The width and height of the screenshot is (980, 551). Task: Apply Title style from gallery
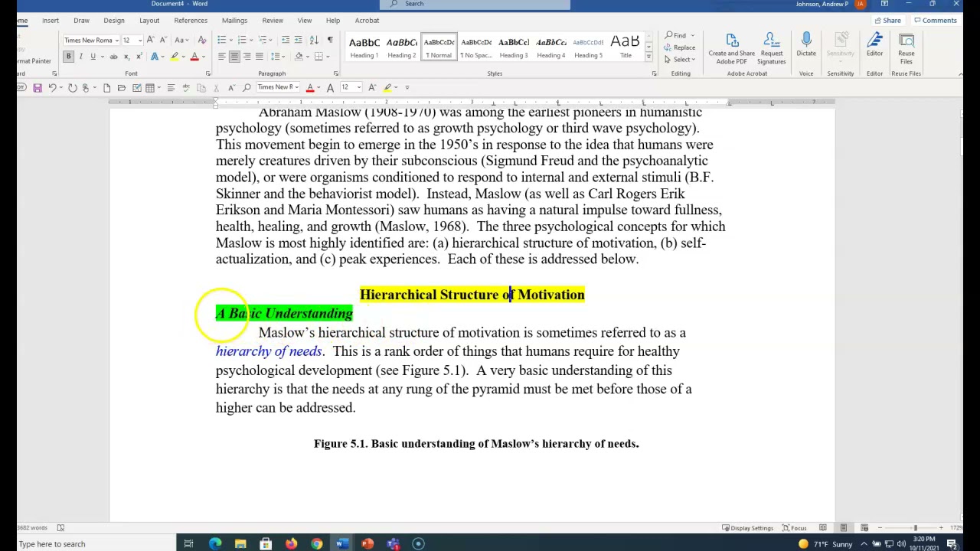626,47
